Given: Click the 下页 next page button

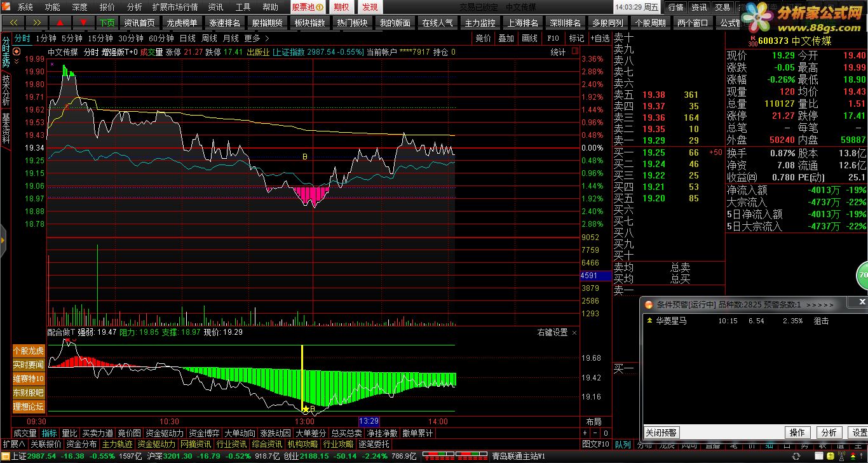Looking at the screenshot, I should point(107,22).
